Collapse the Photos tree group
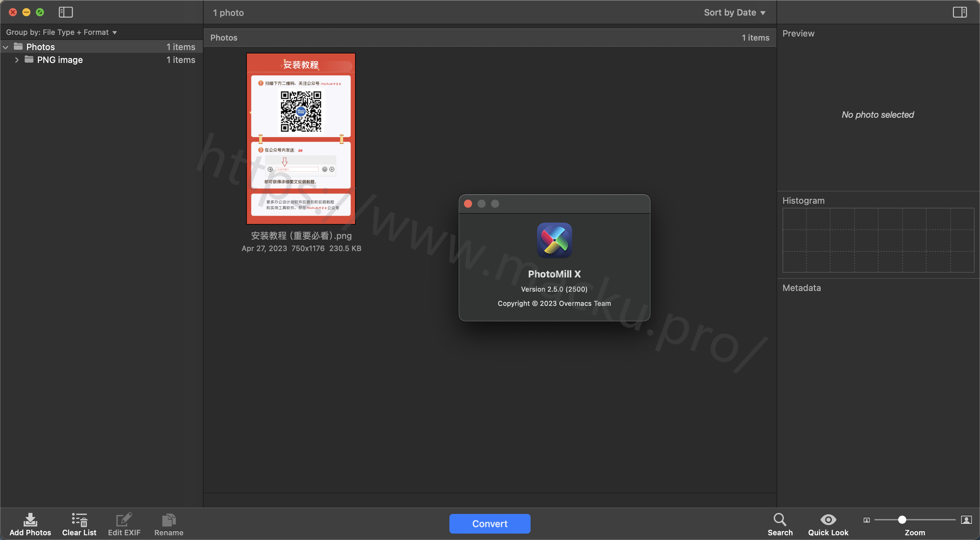980x540 pixels. [x=6, y=47]
